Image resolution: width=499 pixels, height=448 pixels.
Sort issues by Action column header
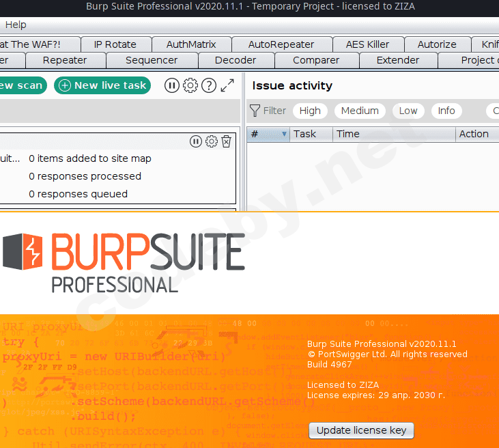click(477, 134)
